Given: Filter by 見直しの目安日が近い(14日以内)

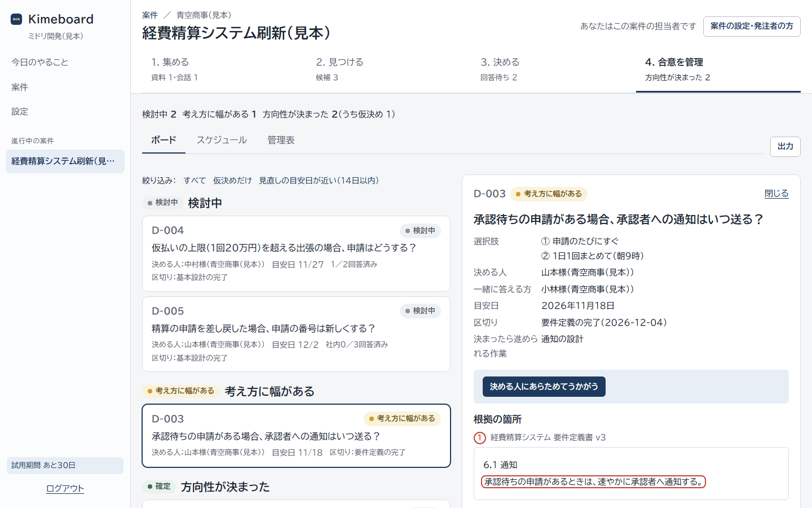Looking at the screenshot, I should point(319,181).
